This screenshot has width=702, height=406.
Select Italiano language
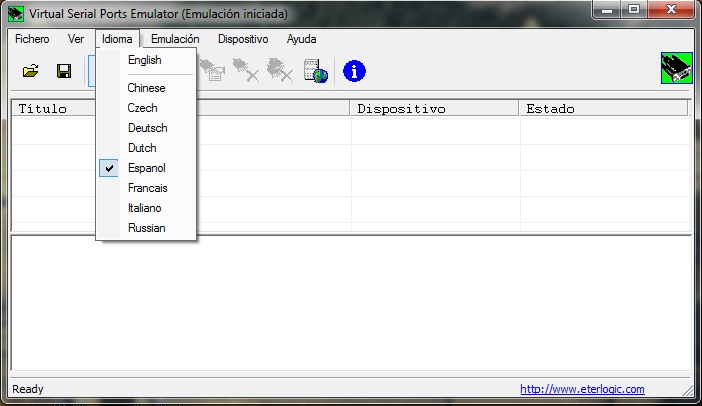click(x=146, y=208)
